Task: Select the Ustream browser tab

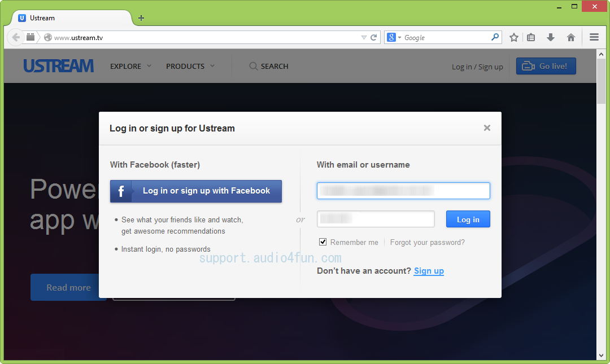Action: pyautogui.click(x=73, y=18)
